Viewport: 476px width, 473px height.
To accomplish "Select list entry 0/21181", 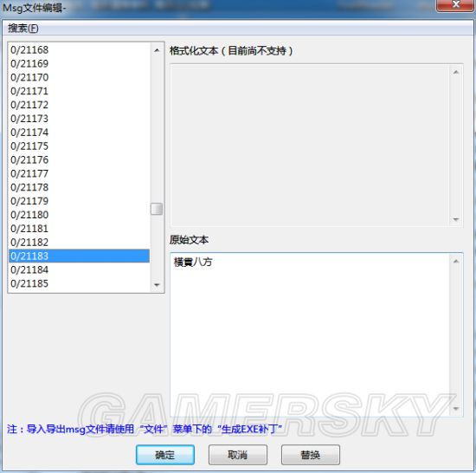I will click(79, 229).
